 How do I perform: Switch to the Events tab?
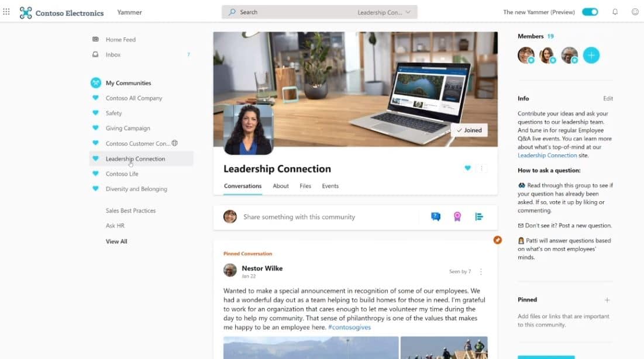click(330, 186)
